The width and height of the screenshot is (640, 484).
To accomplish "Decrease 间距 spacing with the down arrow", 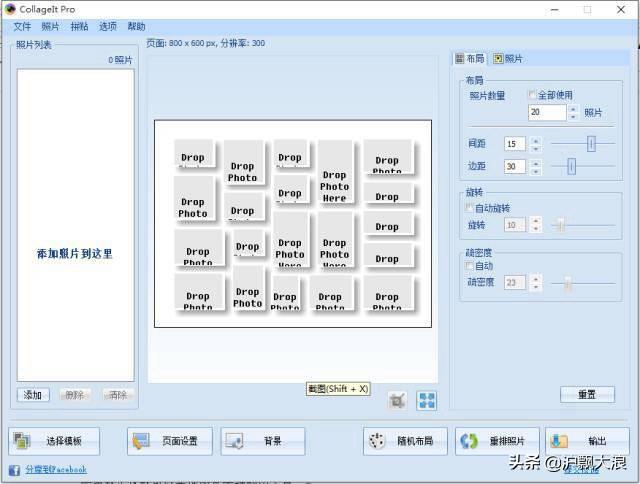I will [x=535, y=149].
